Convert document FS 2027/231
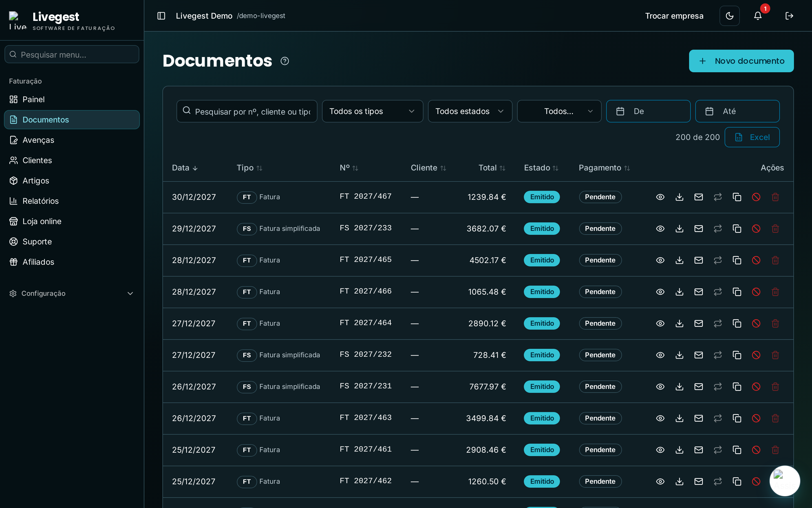 pos(718,386)
